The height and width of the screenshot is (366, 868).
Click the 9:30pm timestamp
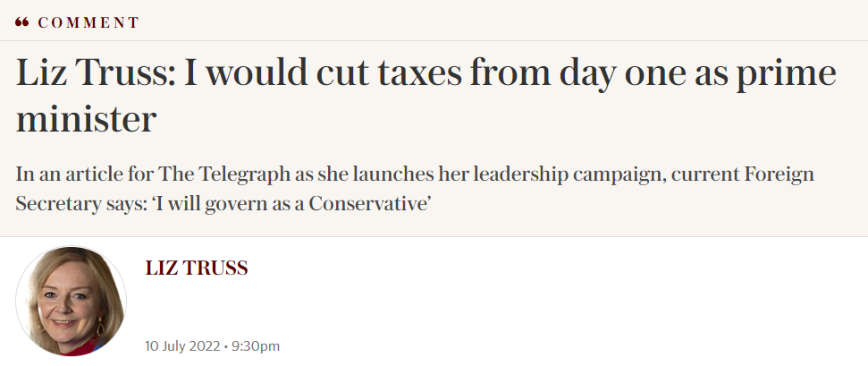(x=257, y=345)
